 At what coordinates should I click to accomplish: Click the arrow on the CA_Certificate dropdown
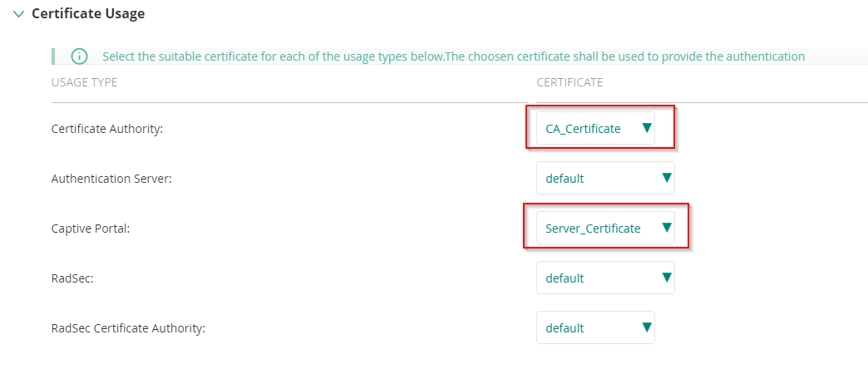(x=646, y=128)
